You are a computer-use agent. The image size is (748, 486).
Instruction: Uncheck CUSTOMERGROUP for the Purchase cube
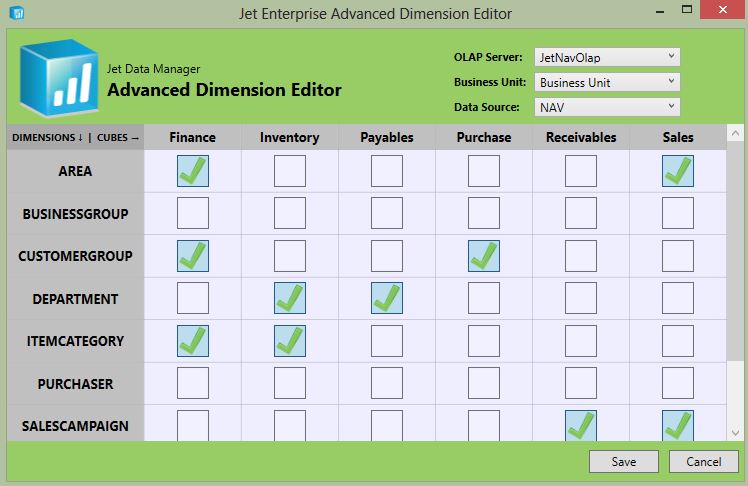[484, 256]
